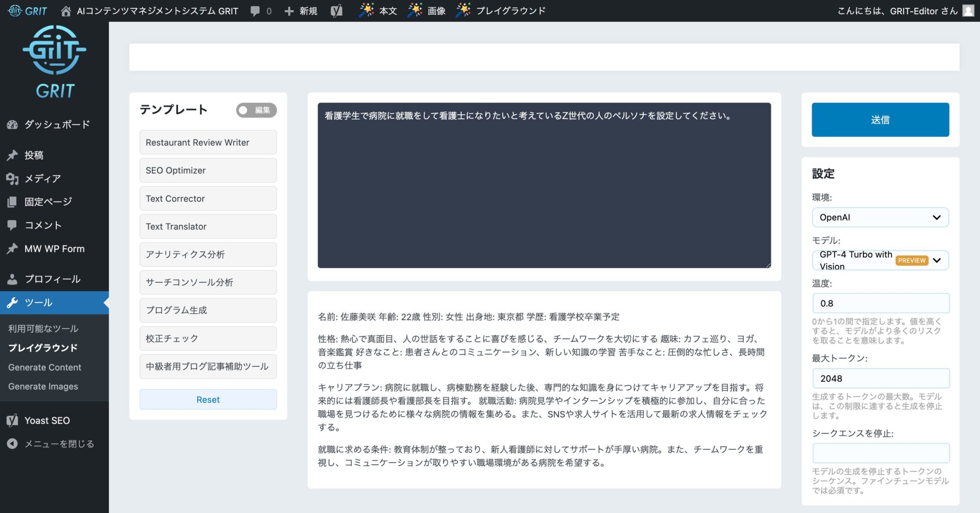Click the Reset button under templates

(208, 400)
